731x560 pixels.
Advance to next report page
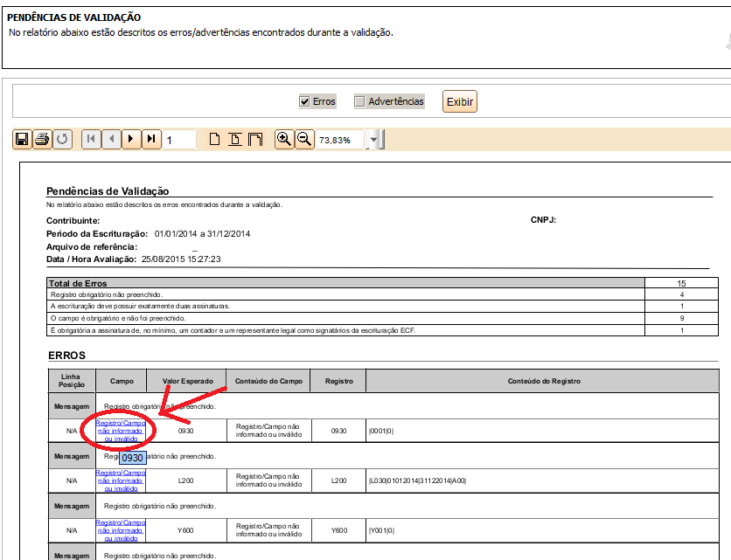131,139
